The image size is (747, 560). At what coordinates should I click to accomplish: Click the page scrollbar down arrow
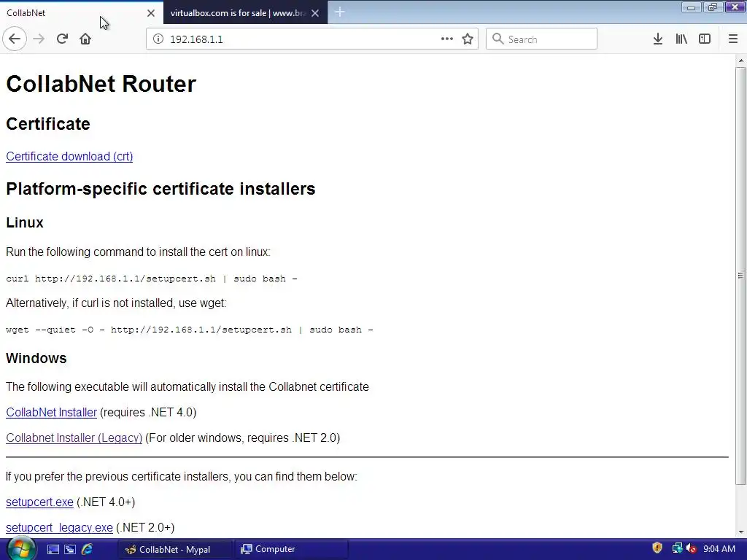pyautogui.click(x=741, y=532)
